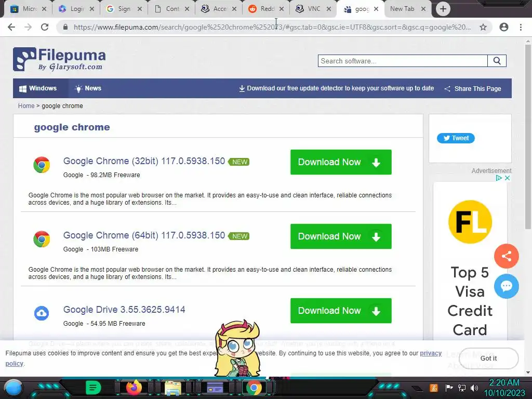Open Google Chrome (32bit) 117.0.5938.150 title

[144, 161]
